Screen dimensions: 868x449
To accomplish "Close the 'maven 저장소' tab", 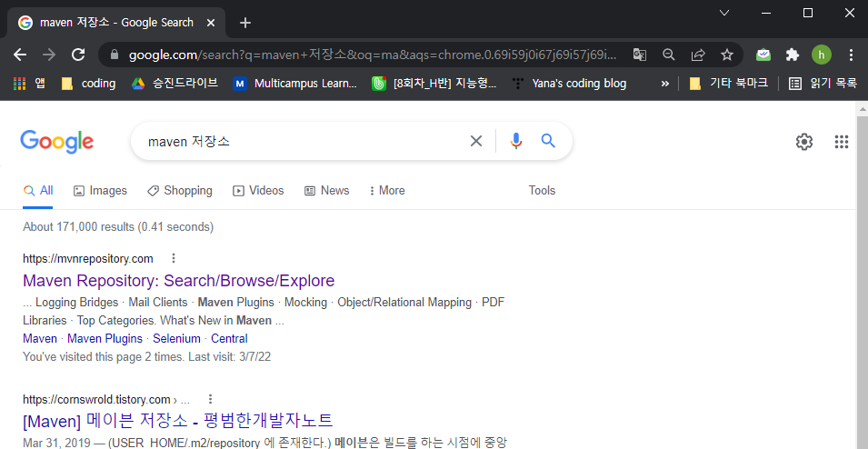I will (210, 23).
